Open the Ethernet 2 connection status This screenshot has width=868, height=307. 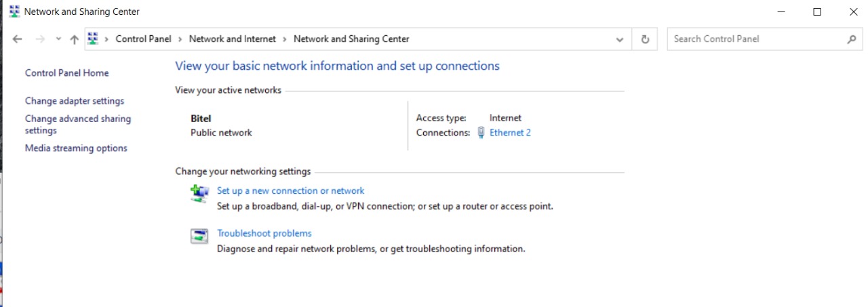510,133
